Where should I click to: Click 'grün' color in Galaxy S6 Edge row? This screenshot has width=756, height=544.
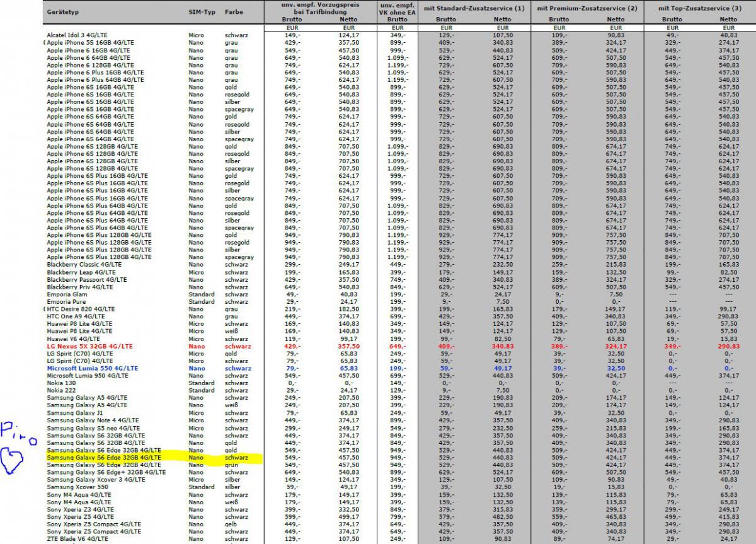click(x=231, y=465)
